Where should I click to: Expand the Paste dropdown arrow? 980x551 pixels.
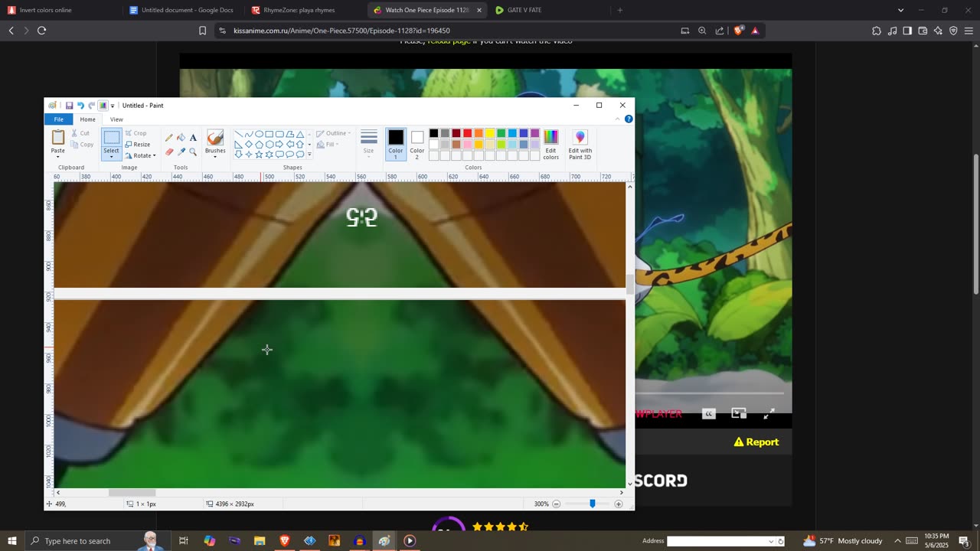pyautogui.click(x=58, y=157)
